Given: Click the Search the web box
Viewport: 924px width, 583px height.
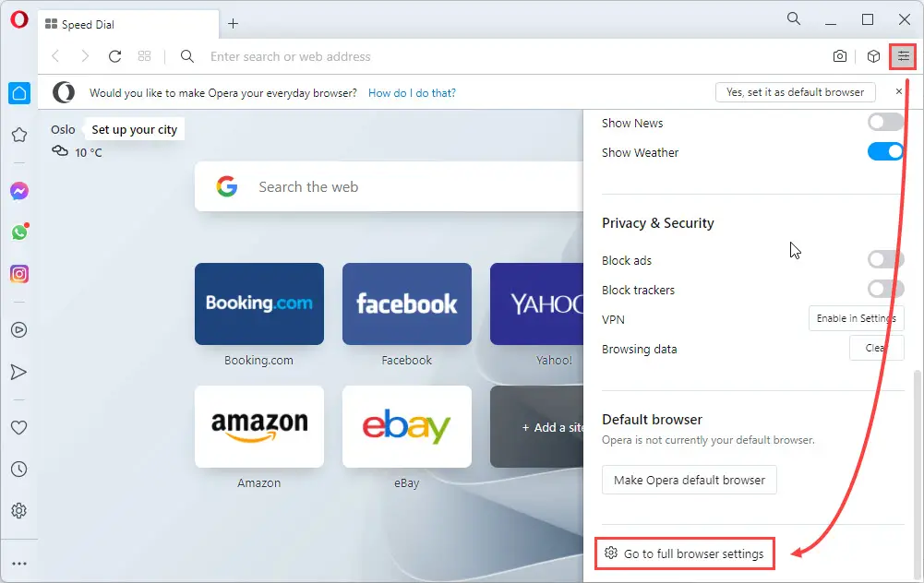Looking at the screenshot, I should 389,186.
